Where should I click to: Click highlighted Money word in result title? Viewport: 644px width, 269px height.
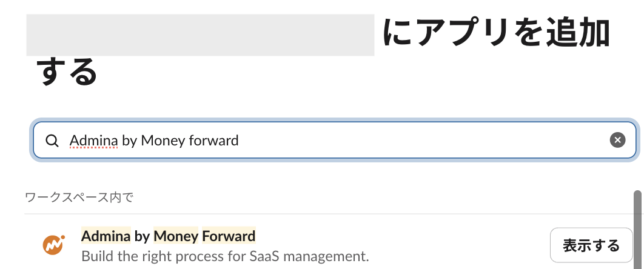(176, 236)
